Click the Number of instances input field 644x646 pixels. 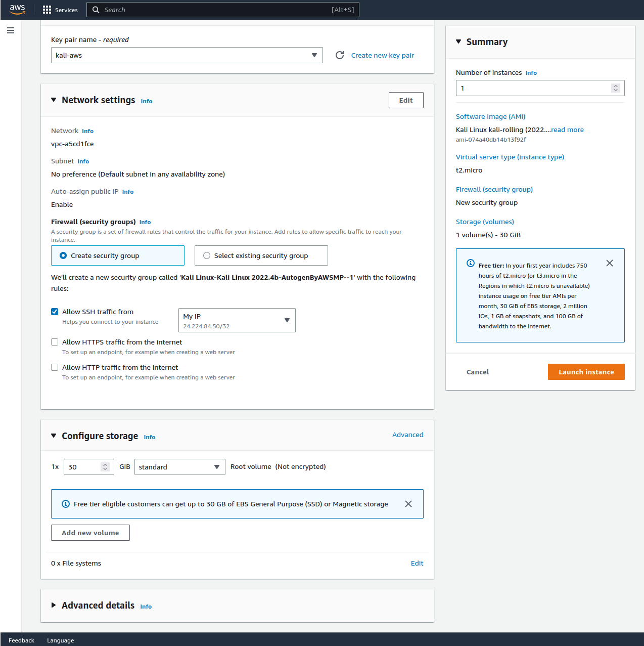coord(533,88)
